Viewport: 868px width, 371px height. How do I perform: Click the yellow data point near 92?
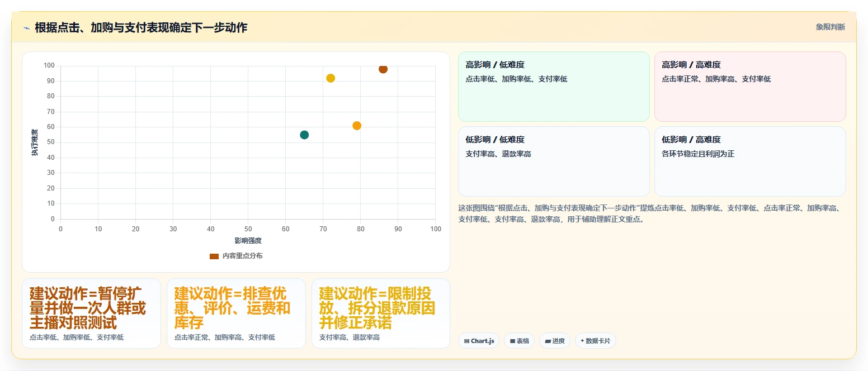pyautogui.click(x=331, y=78)
